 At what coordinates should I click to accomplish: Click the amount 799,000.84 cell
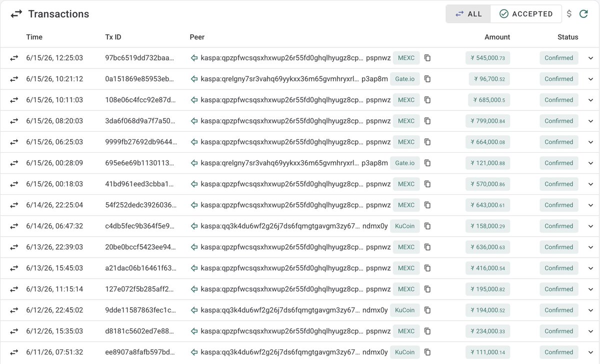click(487, 121)
